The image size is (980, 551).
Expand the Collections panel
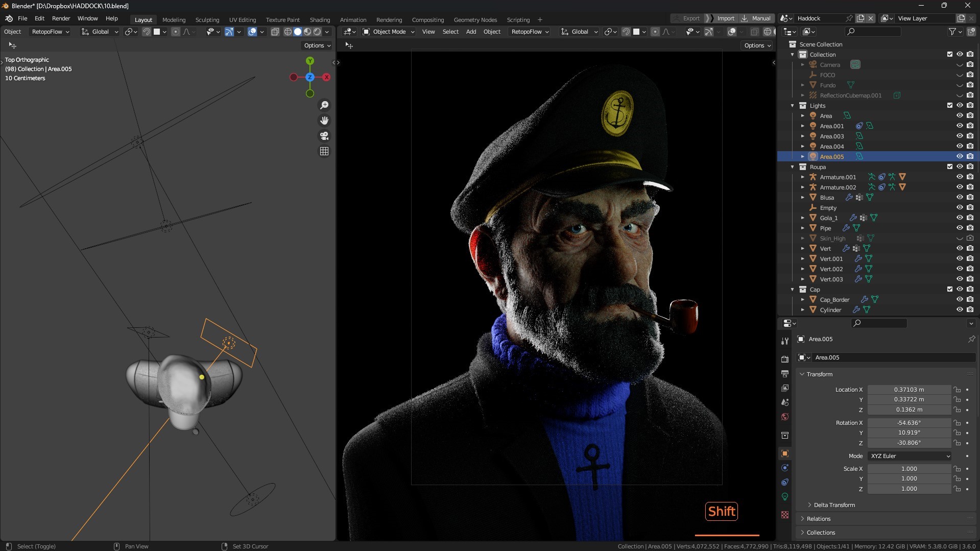click(x=821, y=533)
